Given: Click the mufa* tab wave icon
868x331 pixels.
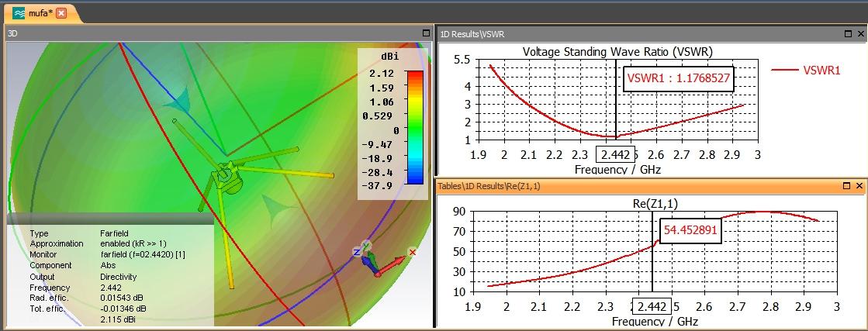Looking at the screenshot, I should point(19,13).
